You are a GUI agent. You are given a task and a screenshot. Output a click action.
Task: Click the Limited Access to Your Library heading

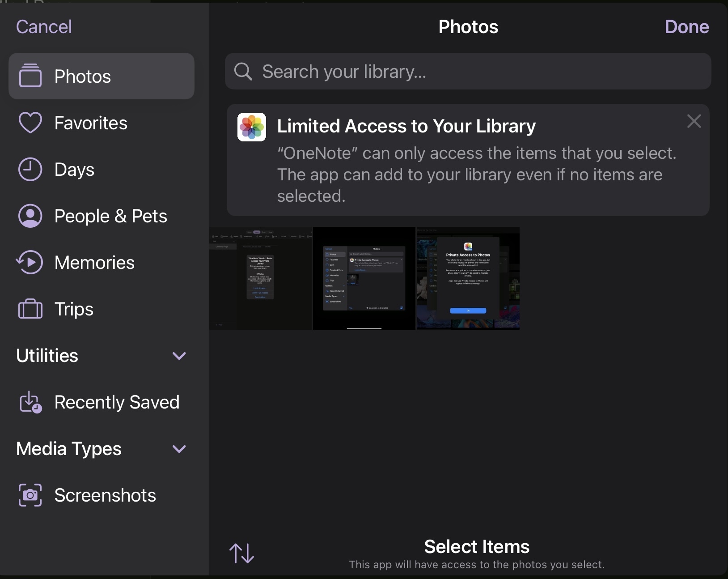(406, 126)
